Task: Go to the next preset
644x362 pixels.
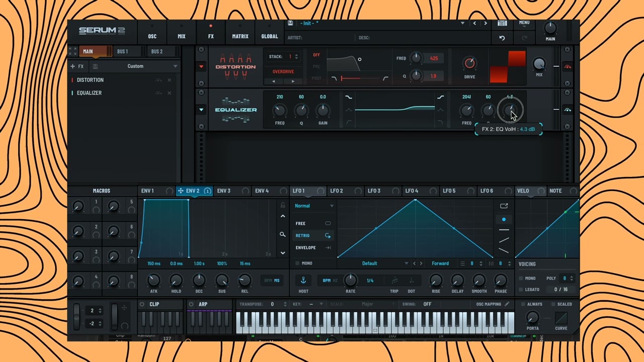Action: click(x=486, y=23)
